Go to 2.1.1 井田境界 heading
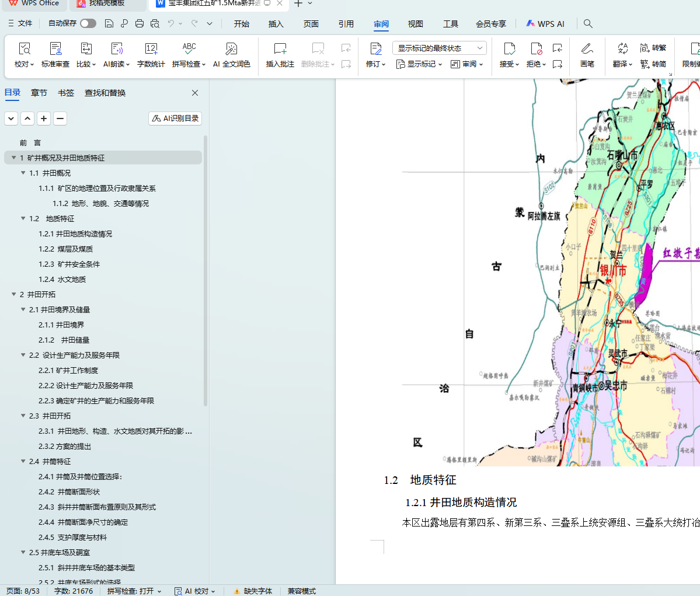700x596 pixels. coord(61,325)
